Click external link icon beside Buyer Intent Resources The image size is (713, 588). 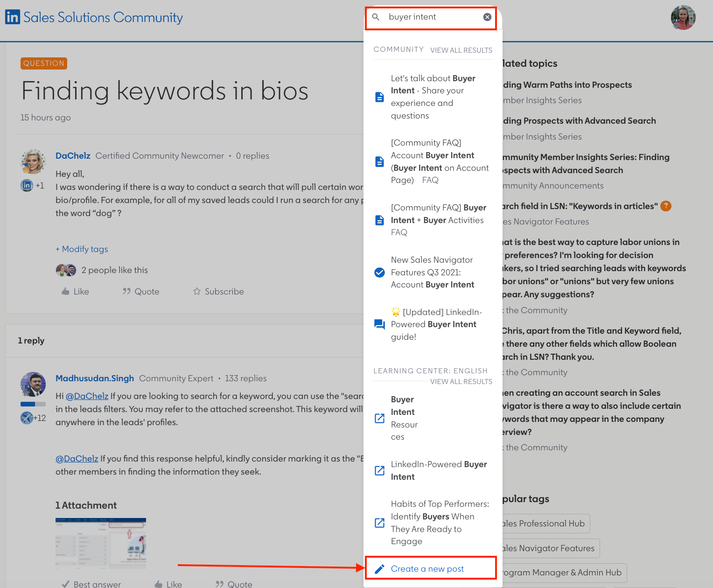(380, 418)
